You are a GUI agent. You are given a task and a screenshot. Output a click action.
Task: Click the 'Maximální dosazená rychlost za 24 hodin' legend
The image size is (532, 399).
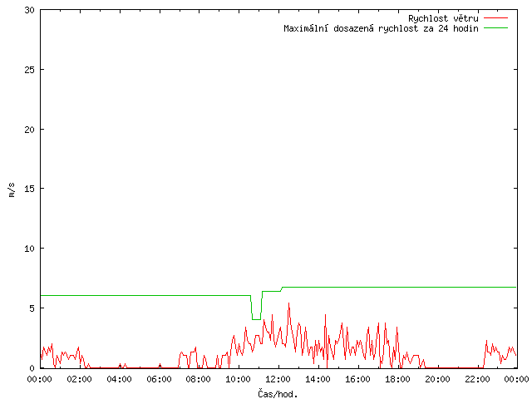click(381, 28)
